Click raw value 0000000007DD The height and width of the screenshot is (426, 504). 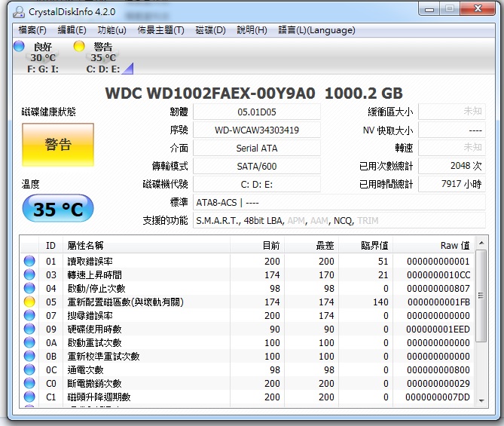pyautogui.click(x=438, y=397)
